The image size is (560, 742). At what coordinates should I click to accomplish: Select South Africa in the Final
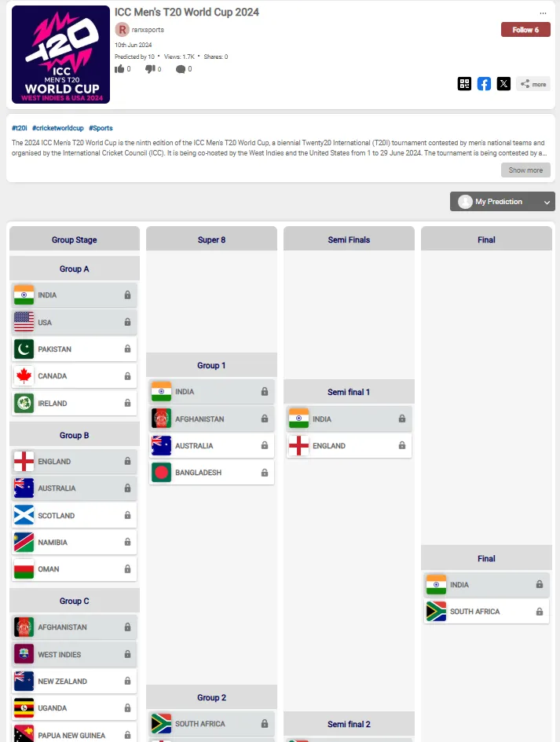click(474, 612)
